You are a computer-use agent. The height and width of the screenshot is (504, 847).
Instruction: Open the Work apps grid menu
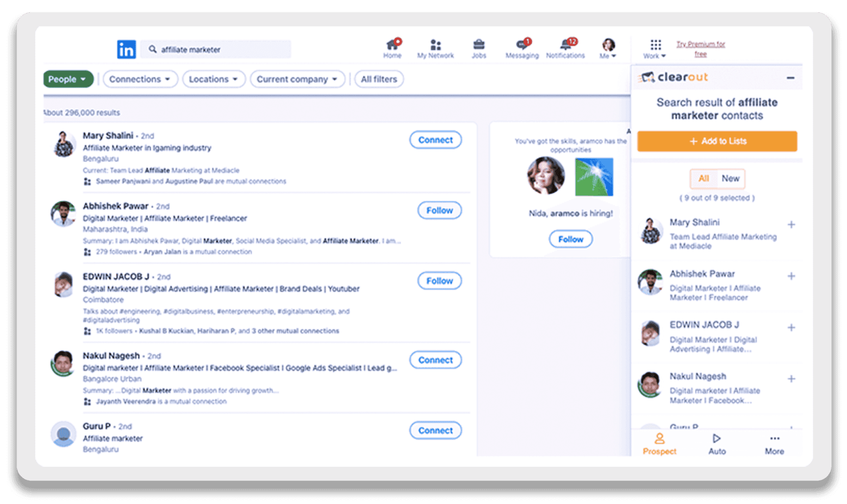click(655, 48)
